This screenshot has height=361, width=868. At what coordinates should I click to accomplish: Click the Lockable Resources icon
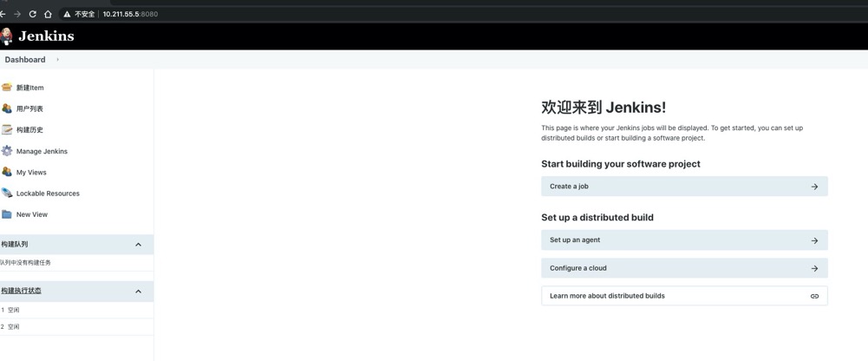7,193
